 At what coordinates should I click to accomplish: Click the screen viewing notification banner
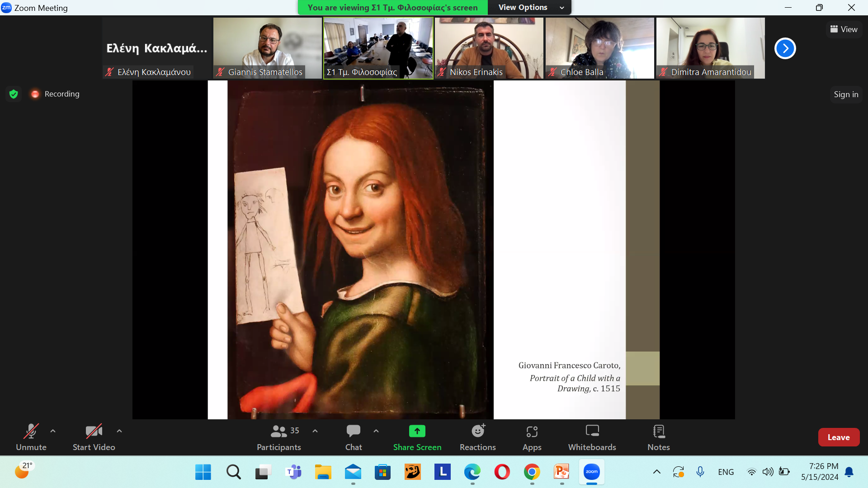[392, 7]
